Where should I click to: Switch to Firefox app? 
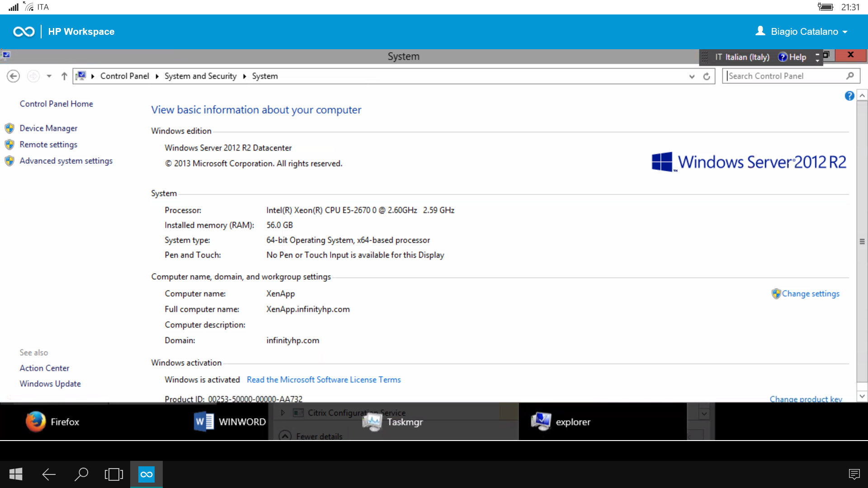coord(52,422)
